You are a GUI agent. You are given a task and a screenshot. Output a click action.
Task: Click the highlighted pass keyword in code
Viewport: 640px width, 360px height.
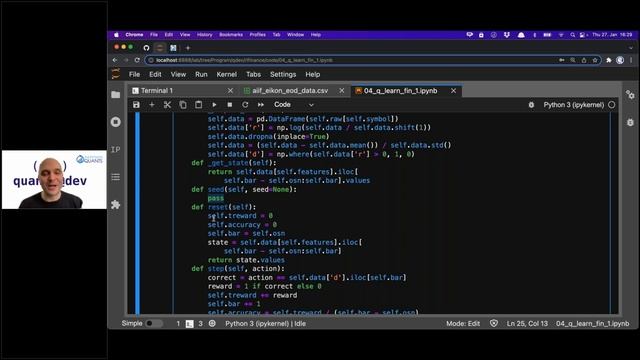click(216, 198)
